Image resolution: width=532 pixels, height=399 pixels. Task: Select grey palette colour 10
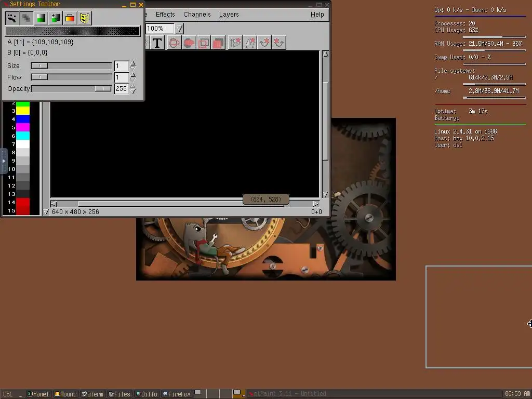(x=23, y=169)
